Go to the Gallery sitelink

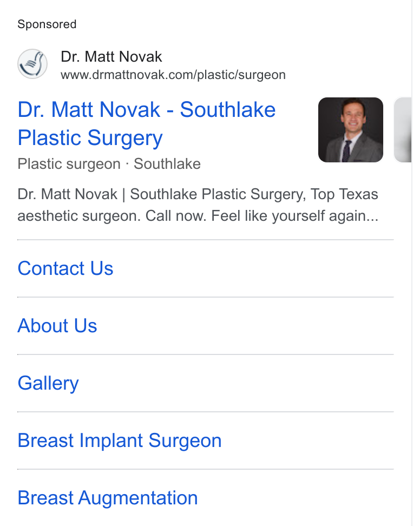(48, 384)
